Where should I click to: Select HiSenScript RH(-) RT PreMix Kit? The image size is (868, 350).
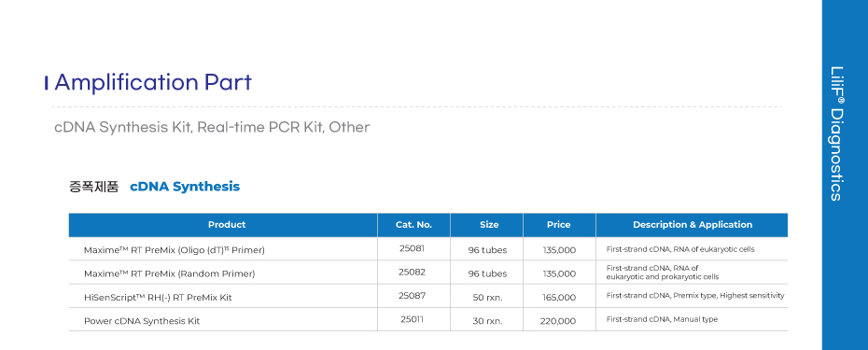coord(158,298)
